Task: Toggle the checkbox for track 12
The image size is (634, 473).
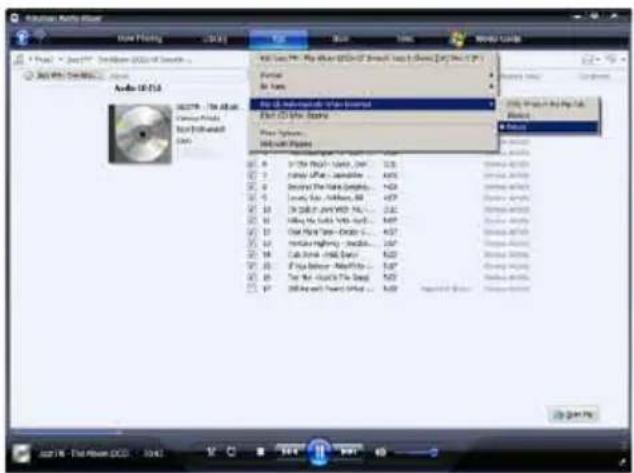Action: point(251,232)
